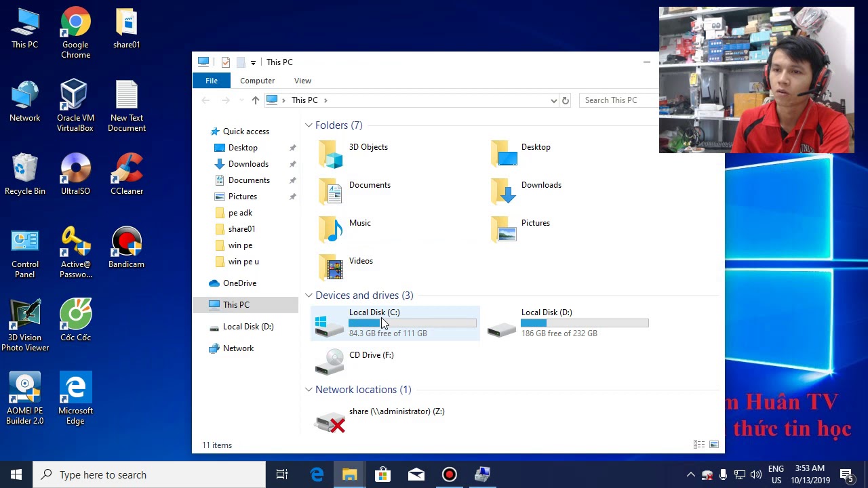868x488 pixels.
Task: Select the Bandicam desktop icon
Action: pos(127,249)
